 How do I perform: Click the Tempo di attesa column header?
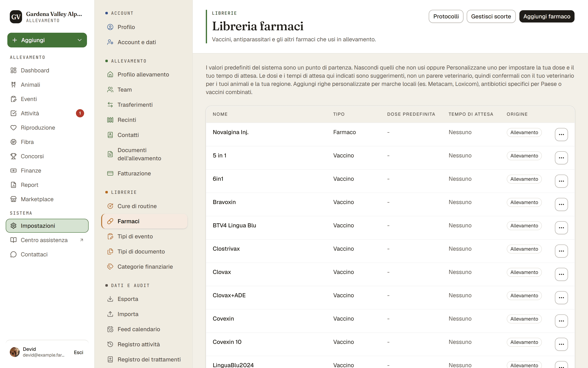[x=471, y=114]
